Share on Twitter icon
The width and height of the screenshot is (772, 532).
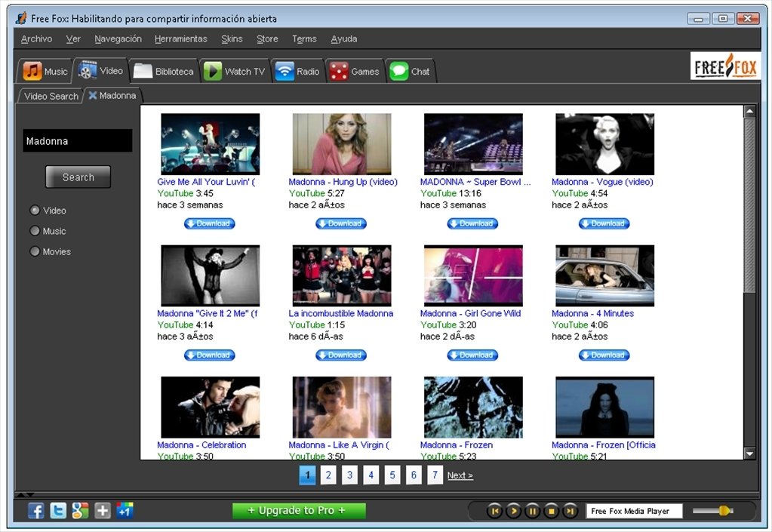point(58,510)
